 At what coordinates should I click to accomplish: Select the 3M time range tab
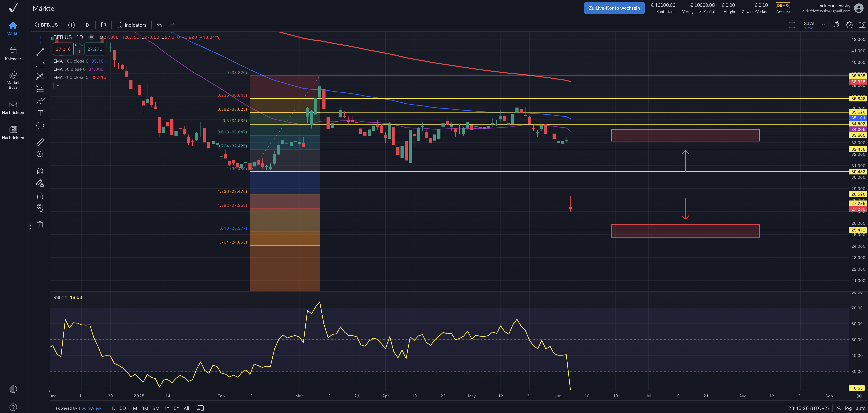click(x=145, y=408)
